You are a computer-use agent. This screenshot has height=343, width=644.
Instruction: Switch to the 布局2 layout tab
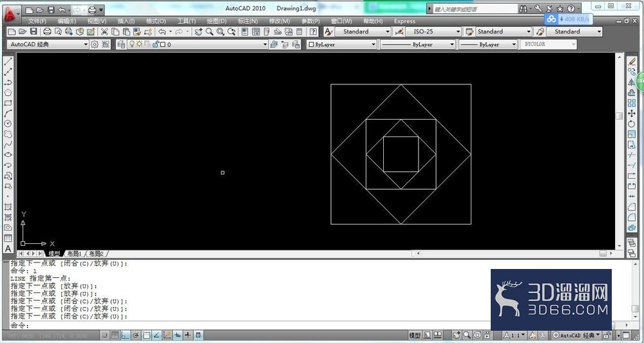(x=96, y=254)
